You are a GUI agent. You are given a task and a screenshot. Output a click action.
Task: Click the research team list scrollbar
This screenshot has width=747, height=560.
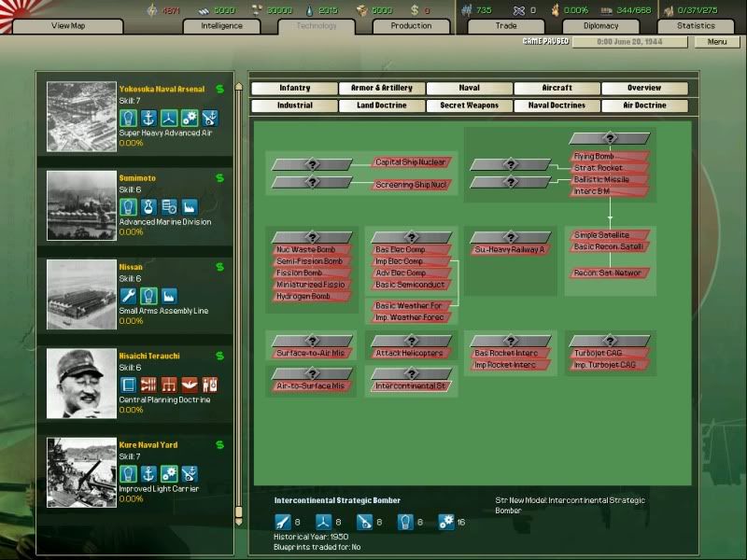click(239, 280)
